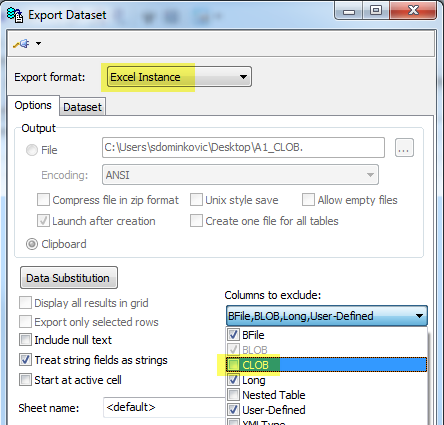Click the Export Dataset title bar icon
Image resolution: width=444 pixels, height=425 pixels.
(15, 15)
